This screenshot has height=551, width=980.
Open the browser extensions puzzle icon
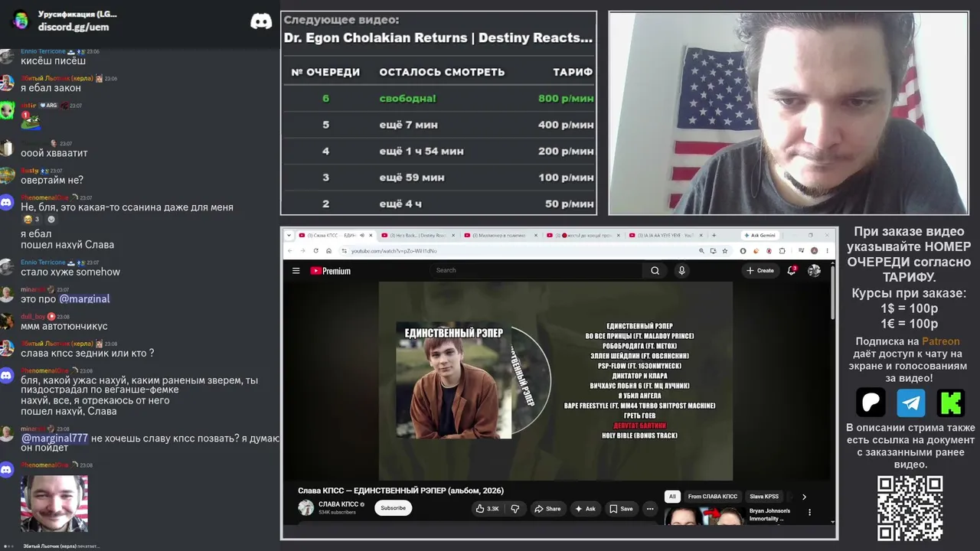782,250
